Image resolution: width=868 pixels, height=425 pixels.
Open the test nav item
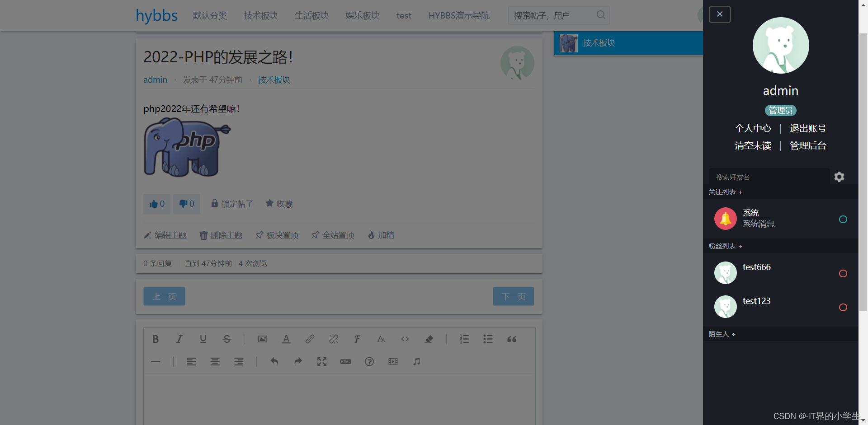pyautogui.click(x=404, y=16)
